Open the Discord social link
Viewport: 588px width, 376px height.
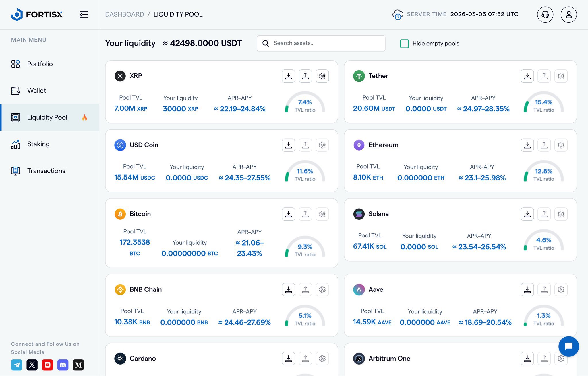tap(63, 365)
